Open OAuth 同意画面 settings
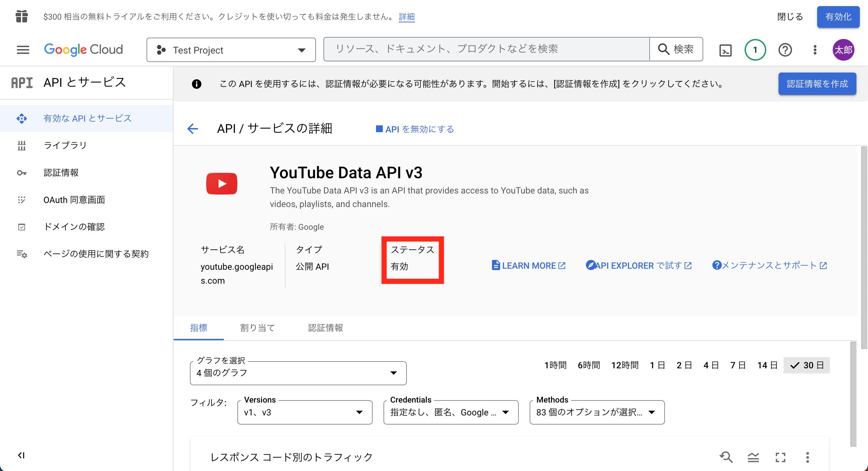The image size is (868, 471). coord(74,200)
